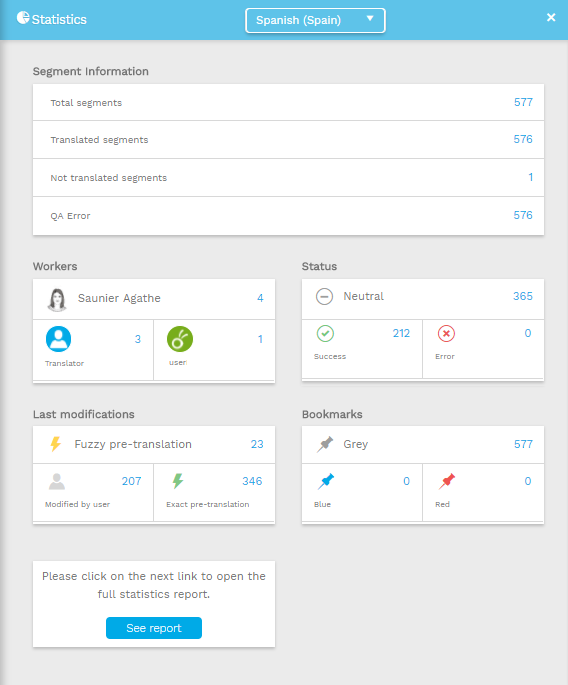
Task: Select the green user worker icon
Action: 180,339
